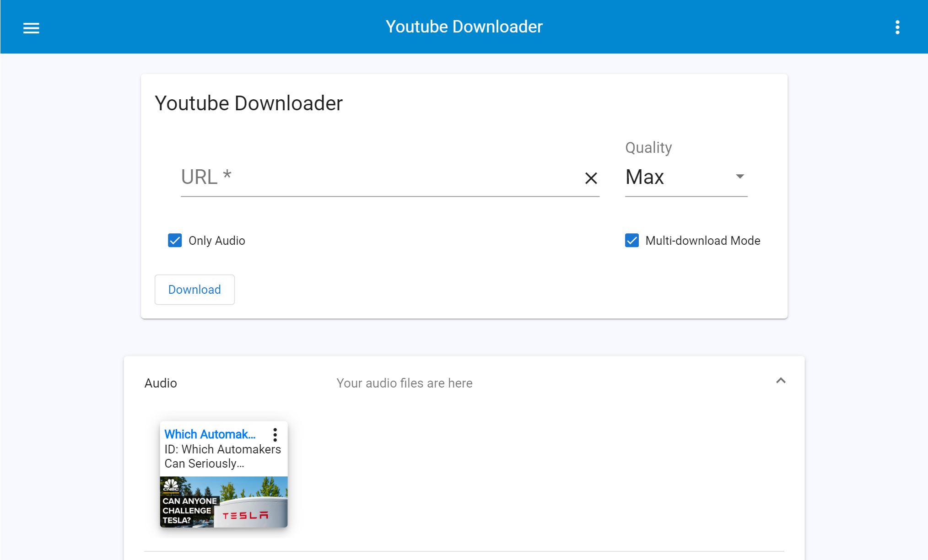The image size is (928, 560).
Task: Disable Multi-download Mode checkbox
Action: pyautogui.click(x=631, y=240)
